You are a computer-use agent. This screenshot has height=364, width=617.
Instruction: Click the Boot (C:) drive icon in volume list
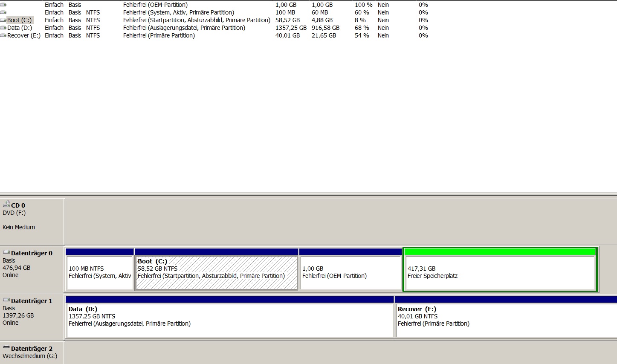click(3, 20)
